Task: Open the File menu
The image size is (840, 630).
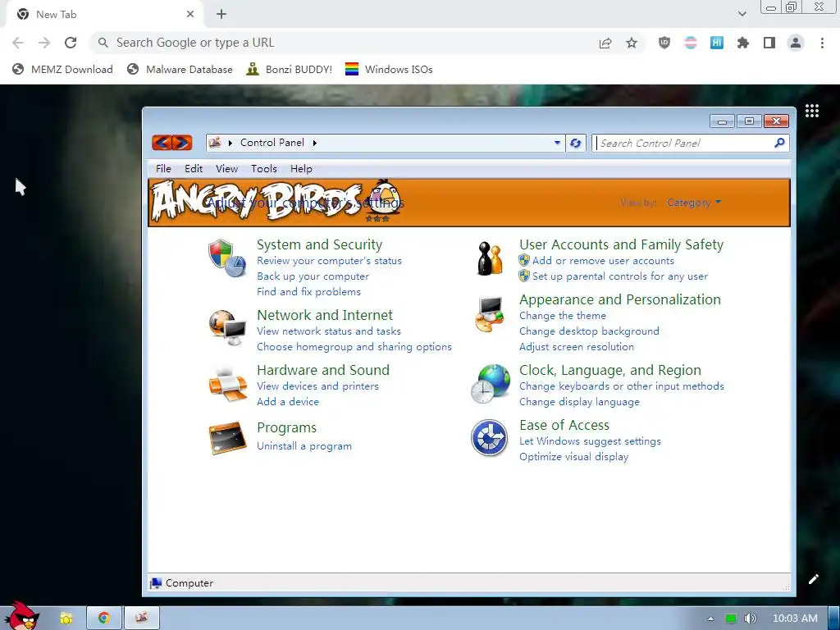Action: point(163,169)
